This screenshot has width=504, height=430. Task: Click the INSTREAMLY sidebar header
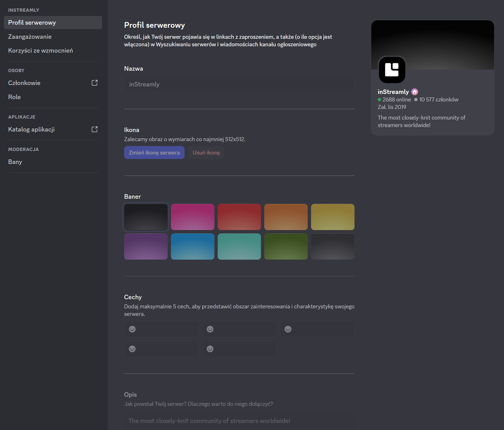coord(24,10)
